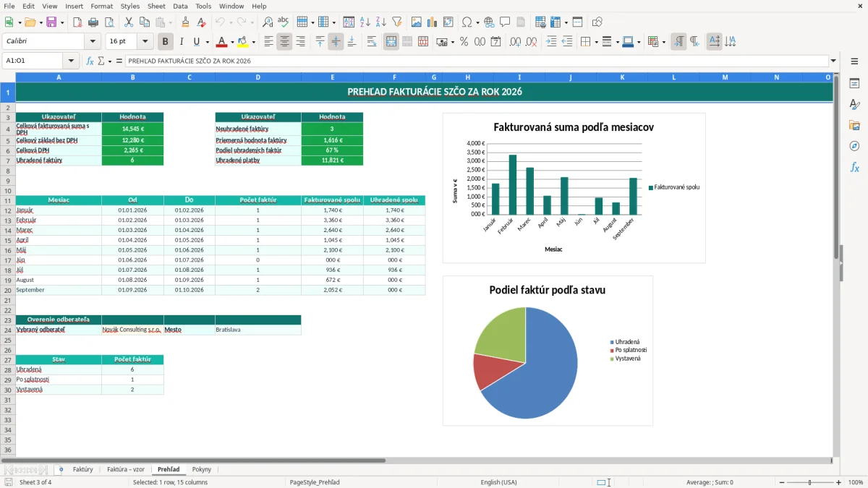
Task: Print the spreadsheet using the printer icon
Action: point(93,22)
